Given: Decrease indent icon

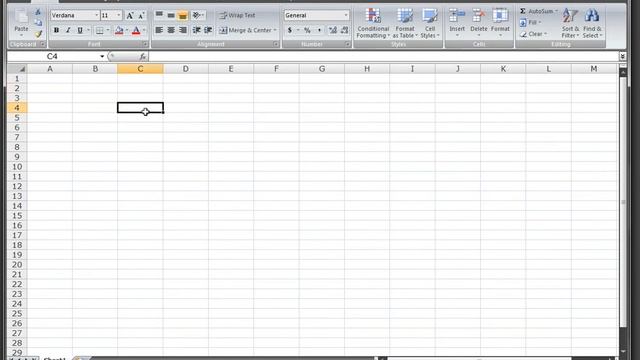Looking at the screenshot, I should tap(196, 30).
